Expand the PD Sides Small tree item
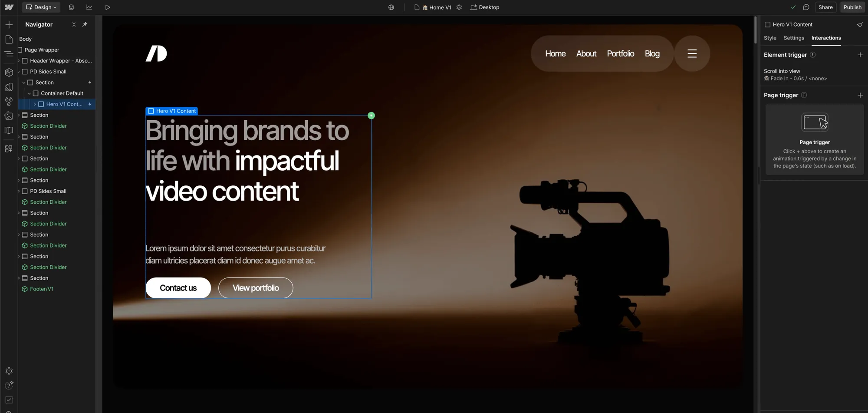Viewport: 868px width, 413px height. 19,191
